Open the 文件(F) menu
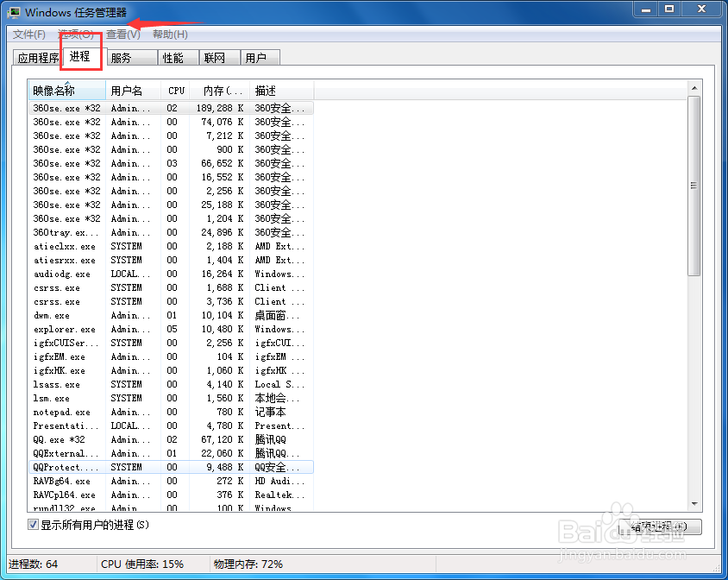 (x=28, y=35)
